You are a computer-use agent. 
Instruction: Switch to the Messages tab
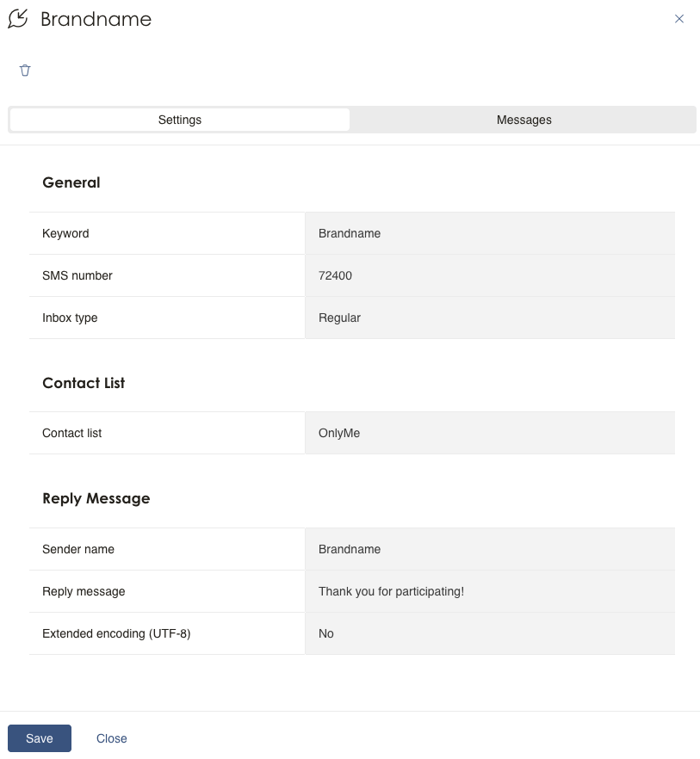[523, 120]
